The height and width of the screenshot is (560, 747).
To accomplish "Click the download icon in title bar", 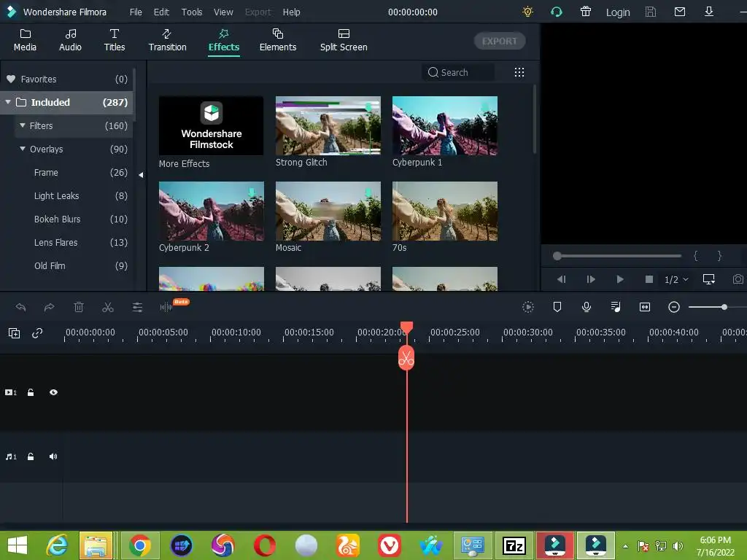I will [709, 12].
